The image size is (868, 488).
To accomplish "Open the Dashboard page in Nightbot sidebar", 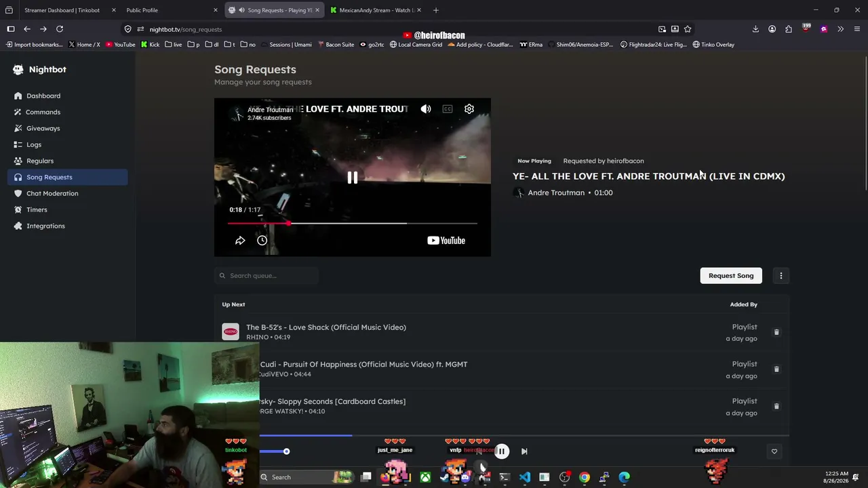I will pos(43,96).
